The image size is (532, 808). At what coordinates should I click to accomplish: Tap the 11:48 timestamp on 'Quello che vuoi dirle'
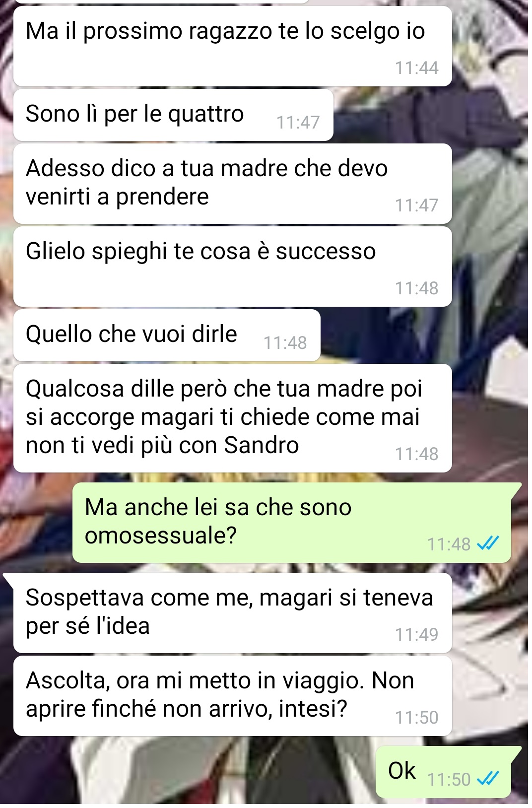[x=285, y=342]
